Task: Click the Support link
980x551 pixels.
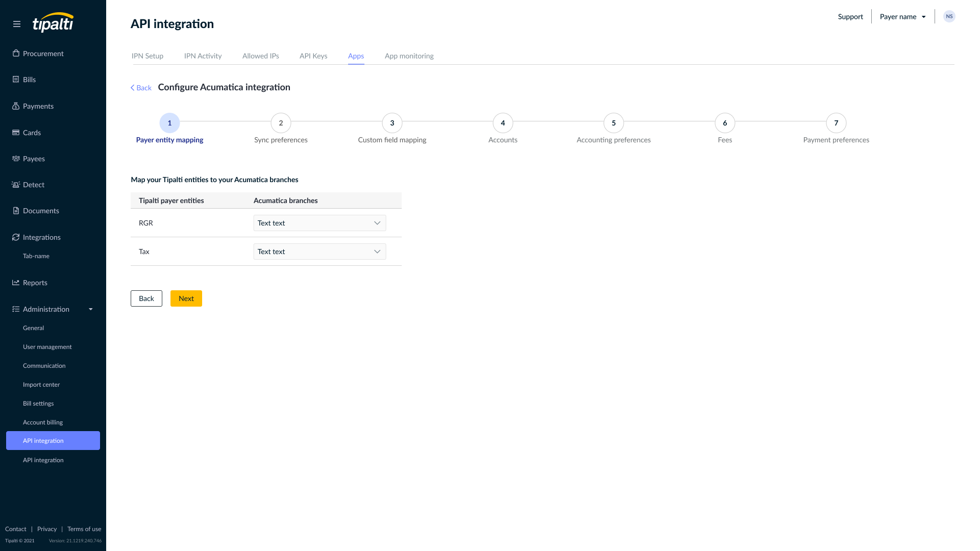Action: pyautogui.click(x=850, y=16)
